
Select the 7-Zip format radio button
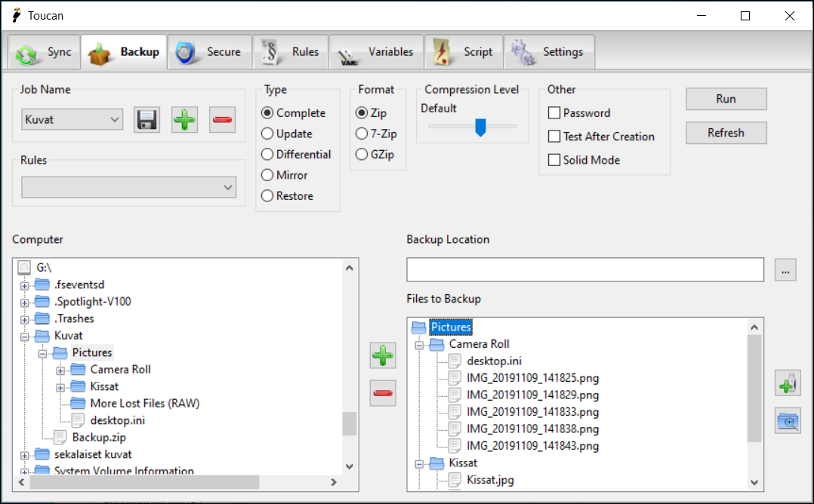point(362,134)
